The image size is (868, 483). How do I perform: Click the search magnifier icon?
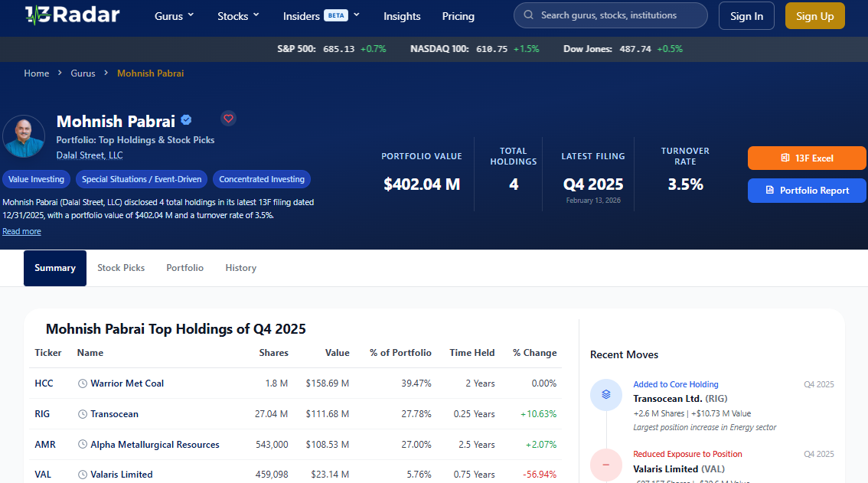pos(529,15)
